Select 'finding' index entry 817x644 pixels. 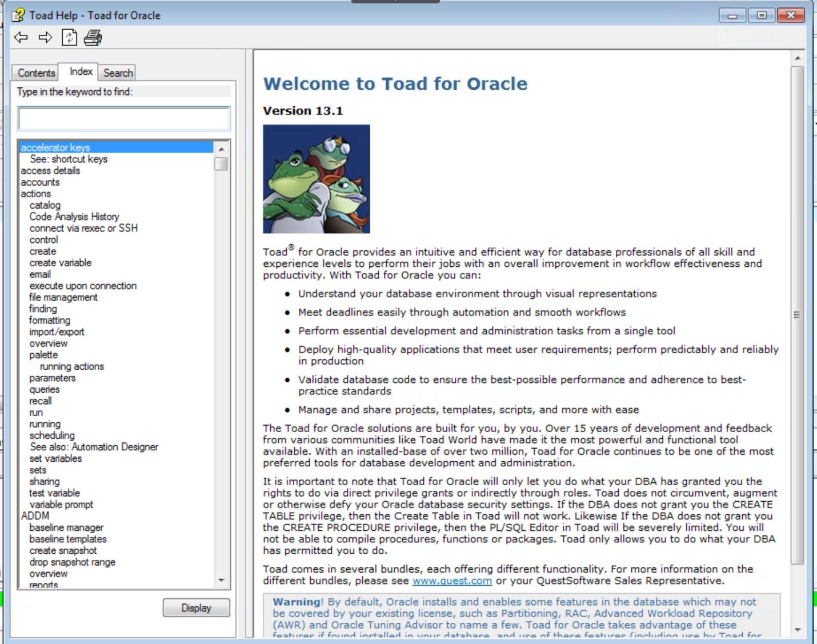(x=43, y=309)
